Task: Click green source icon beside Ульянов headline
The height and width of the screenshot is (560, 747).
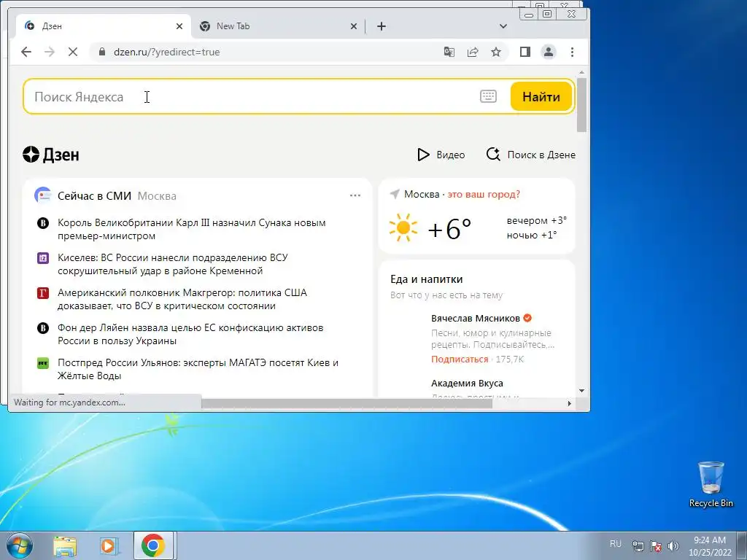Action: pos(43,363)
